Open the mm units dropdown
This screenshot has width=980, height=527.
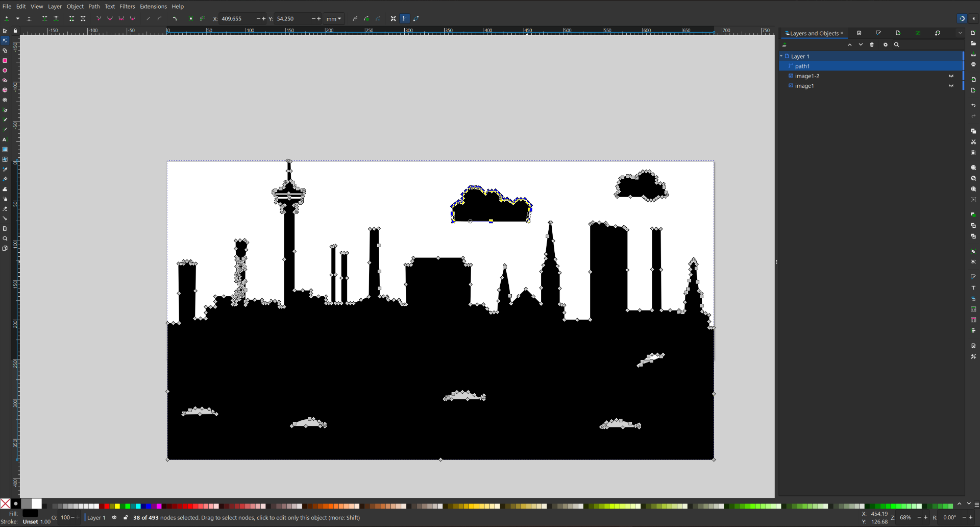(334, 19)
